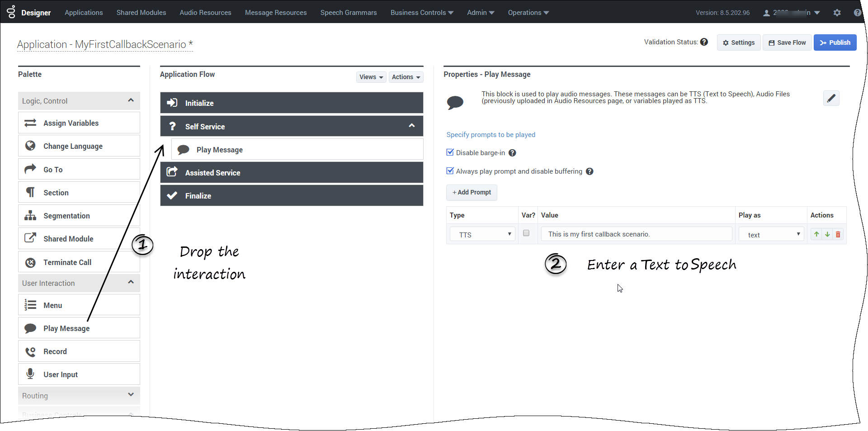Screen dimensions: 868x431
Task: Delete the TTS prompt with trash icon
Action: coord(838,234)
